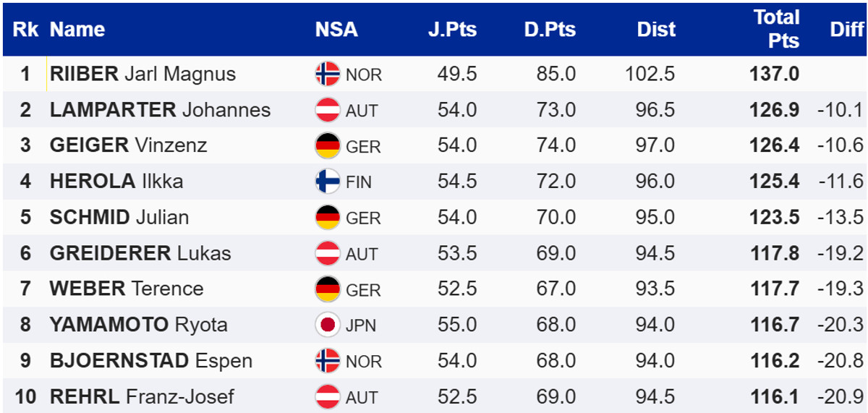Open GREIDERER Lukas athlete link
The image size is (868, 413).
(140, 253)
